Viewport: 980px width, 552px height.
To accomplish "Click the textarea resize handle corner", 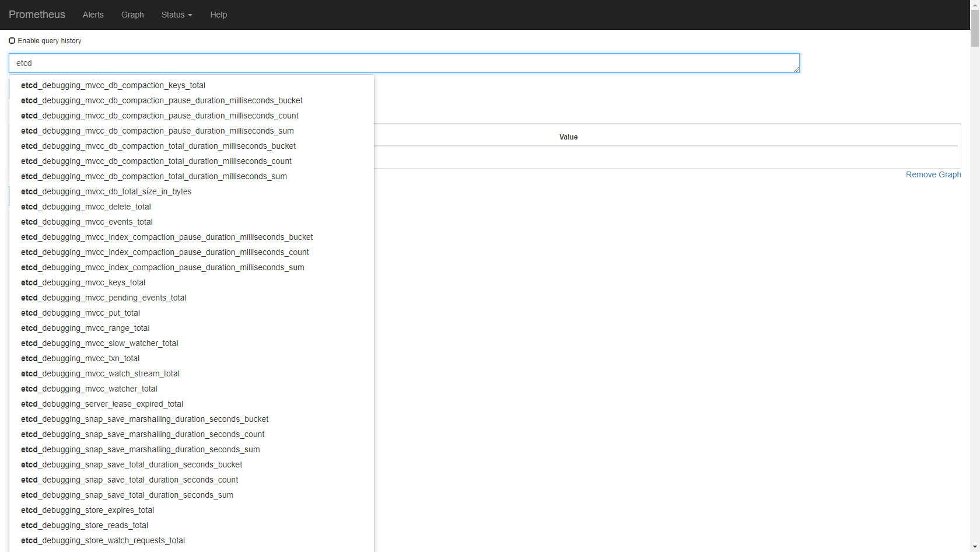I will pos(796,69).
